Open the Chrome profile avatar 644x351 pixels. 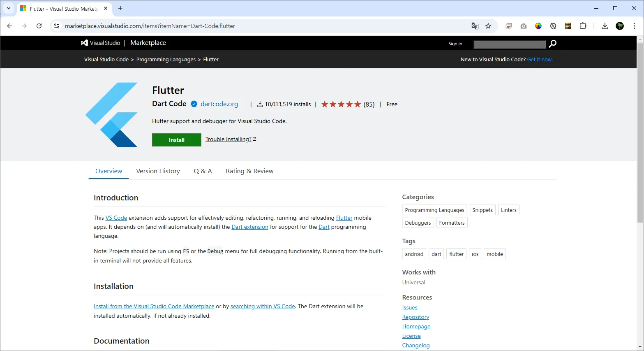[x=620, y=26]
